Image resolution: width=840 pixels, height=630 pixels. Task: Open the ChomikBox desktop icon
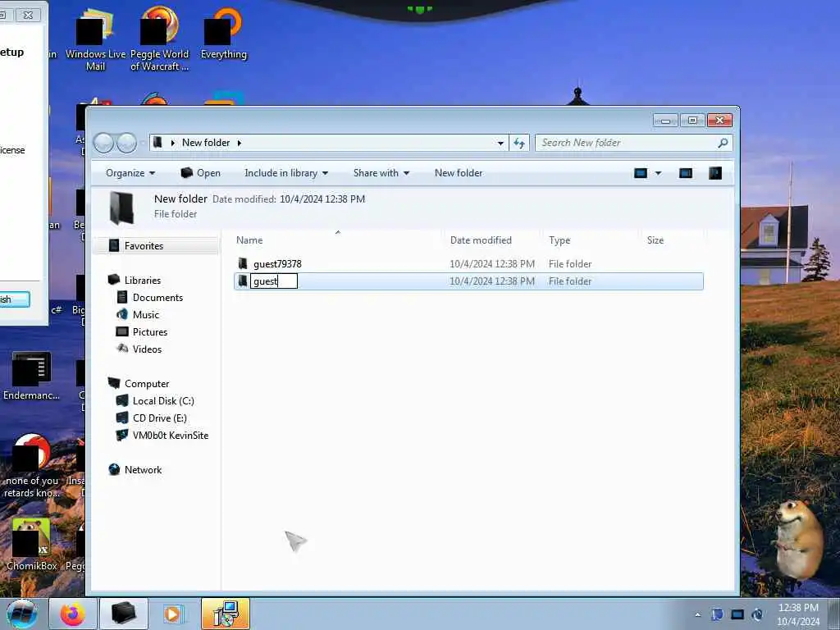[x=31, y=545]
